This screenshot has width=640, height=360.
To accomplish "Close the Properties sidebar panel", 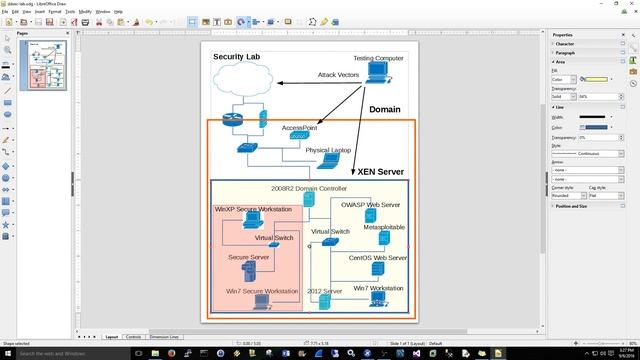I will (x=623, y=35).
